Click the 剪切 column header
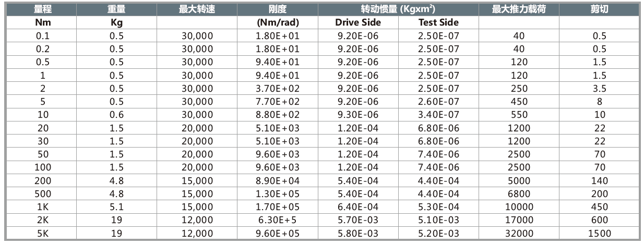 click(600, 10)
